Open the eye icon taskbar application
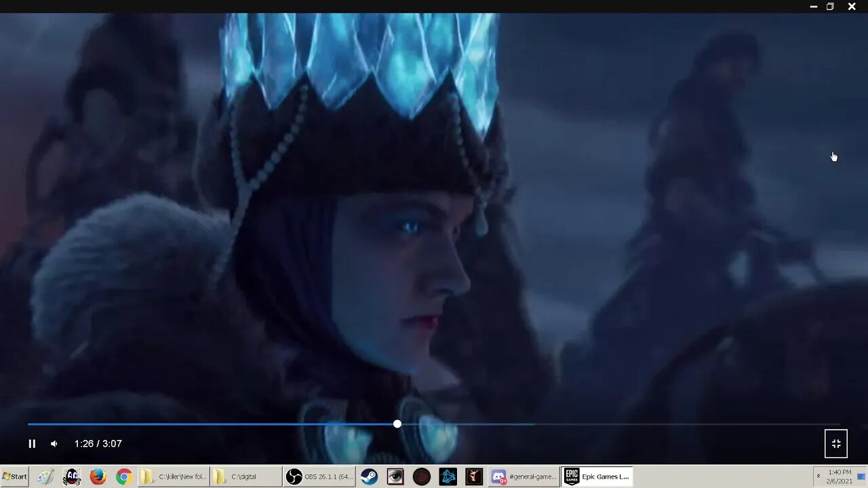 [395, 476]
